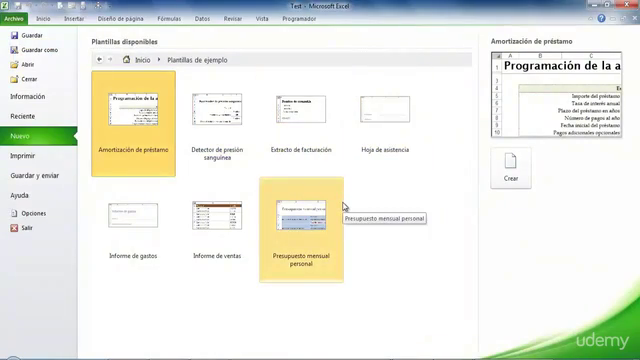Click the large template preview image
Screen dimensions: 640x360
[556, 94]
